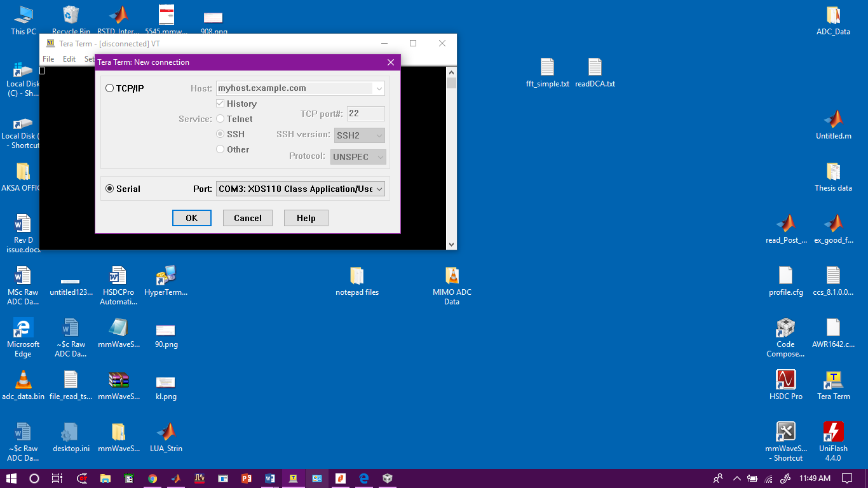Viewport: 868px width, 488px height.
Task: Select the Recycle Bin desktop icon
Action: pyautogui.click(x=71, y=20)
